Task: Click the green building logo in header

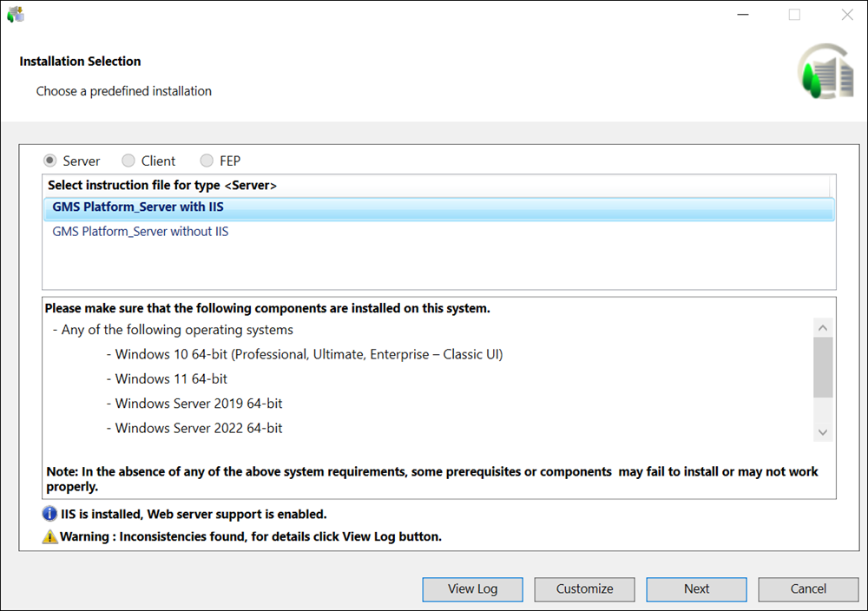Action: (x=825, y=72)
